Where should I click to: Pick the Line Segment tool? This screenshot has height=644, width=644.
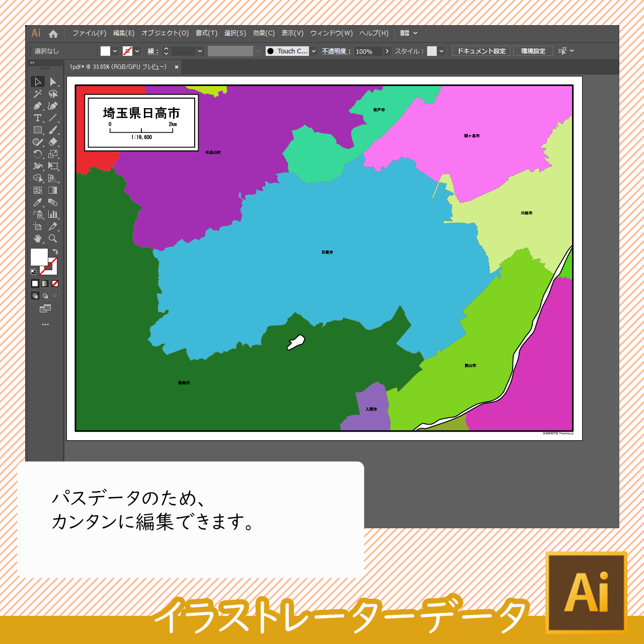[x=53, y=118]
